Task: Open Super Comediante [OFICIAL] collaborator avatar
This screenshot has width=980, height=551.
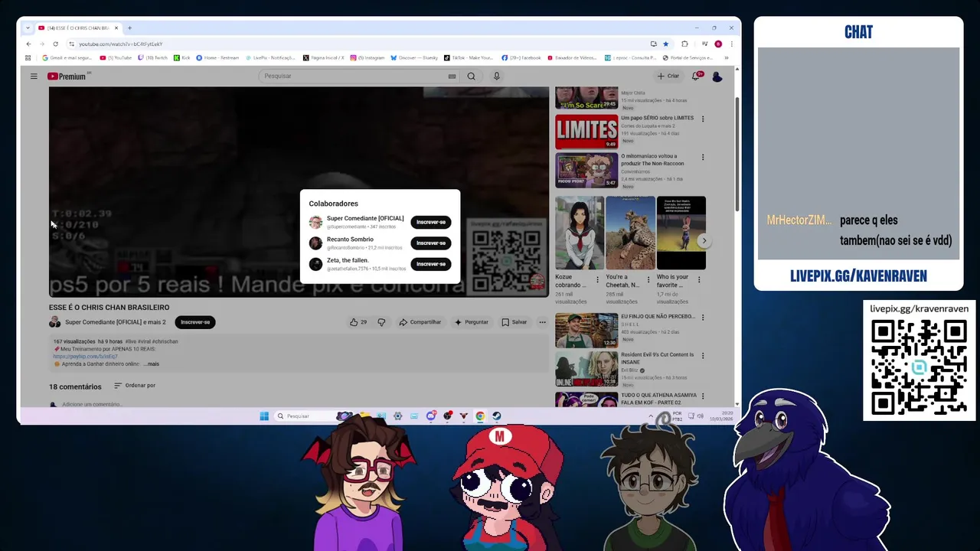Action: pyautogui.click(x=315, y=222)
